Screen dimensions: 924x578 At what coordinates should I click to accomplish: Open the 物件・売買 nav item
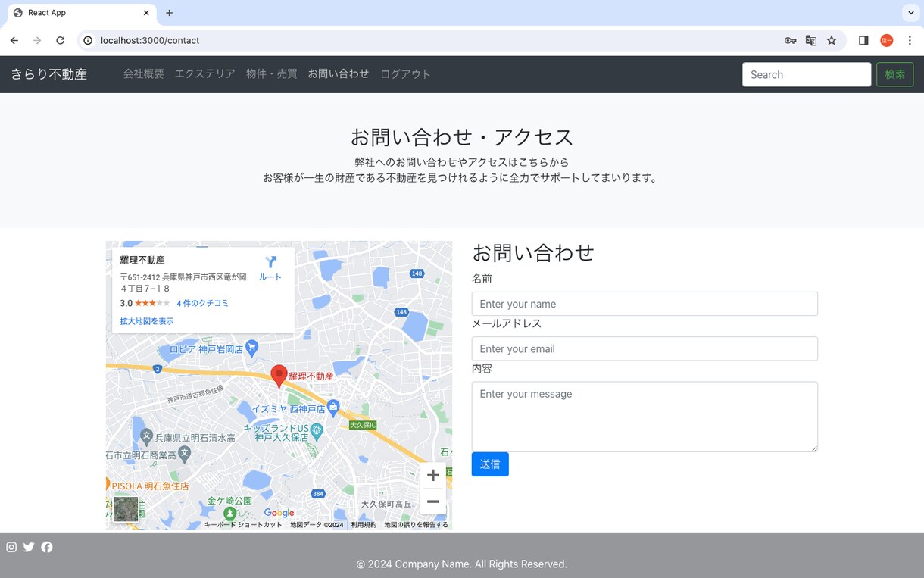click(x=271, y=73)
